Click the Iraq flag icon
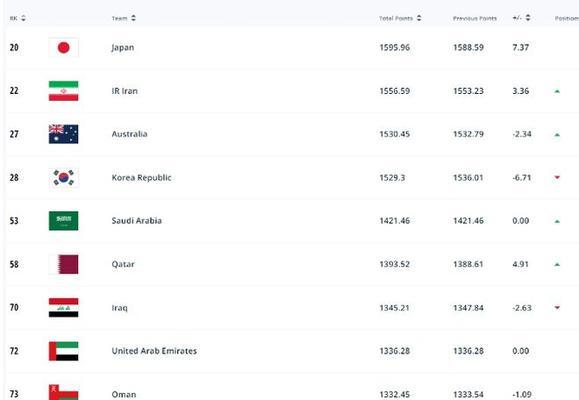This screenshot has width=579, height=400. tap(64, 308)
